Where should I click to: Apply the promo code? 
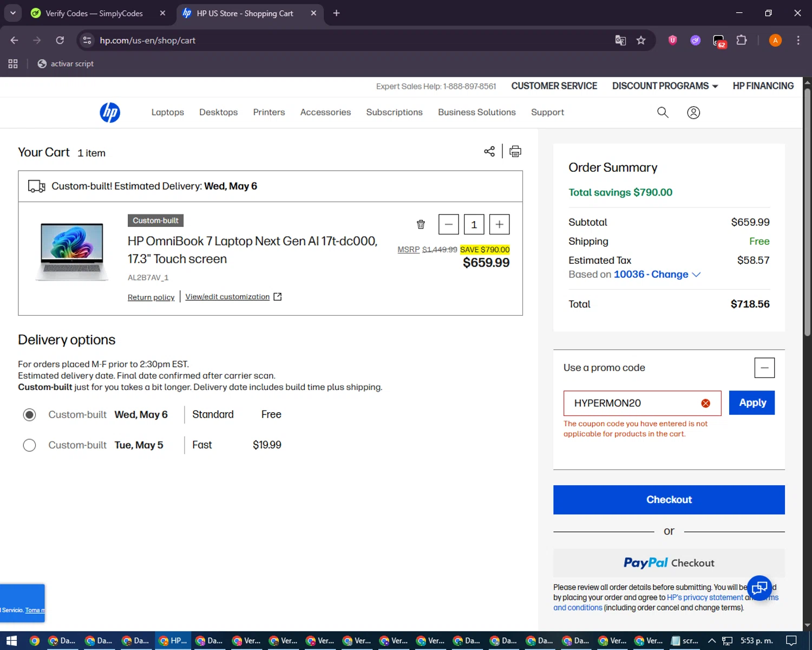752,402
